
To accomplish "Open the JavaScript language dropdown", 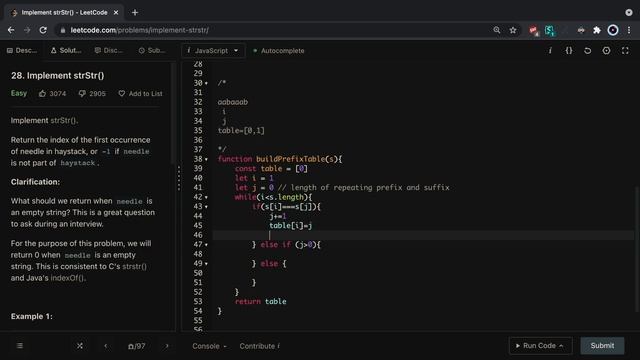I will click(x=213, y=51).
